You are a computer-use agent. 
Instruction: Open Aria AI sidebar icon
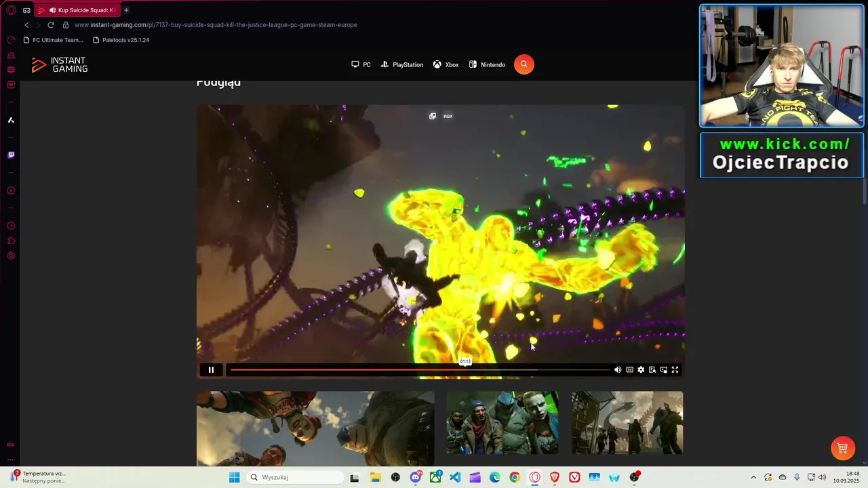click(x=11, y=120)
